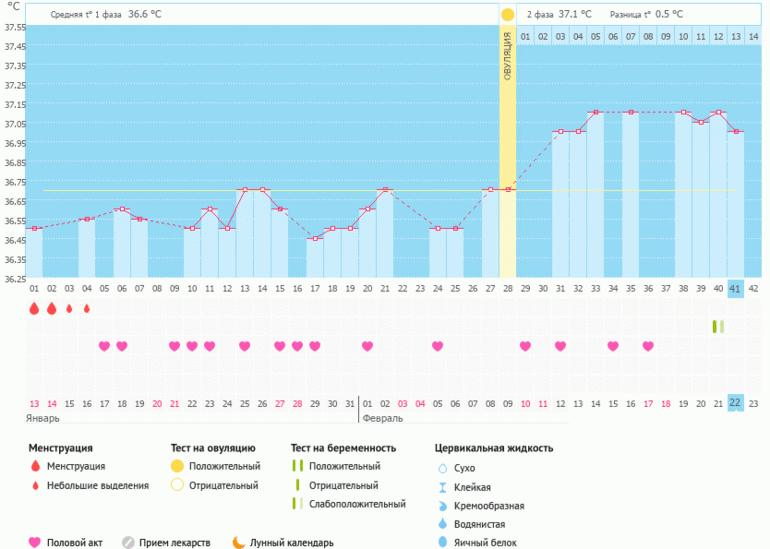This screenshot has width=770, height=549.
Task: Select the Сухо cervical fluid icon
Action: [x=443, y=467]
